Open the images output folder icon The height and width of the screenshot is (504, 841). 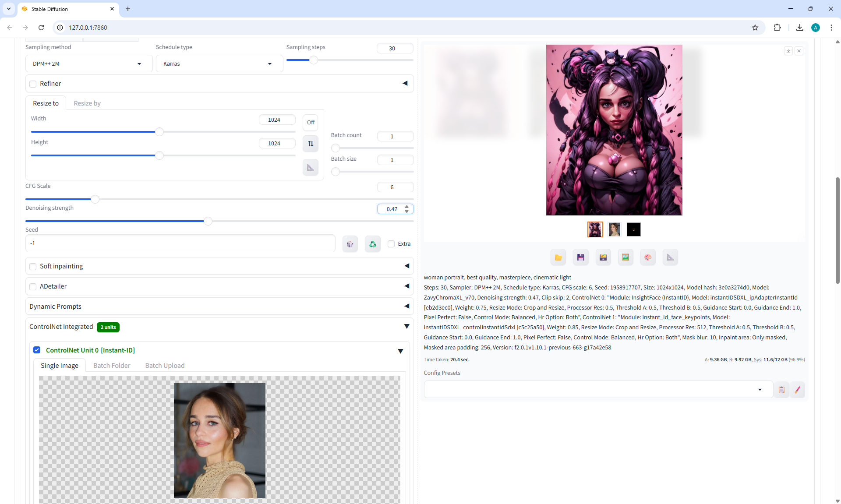pos(558,257)
